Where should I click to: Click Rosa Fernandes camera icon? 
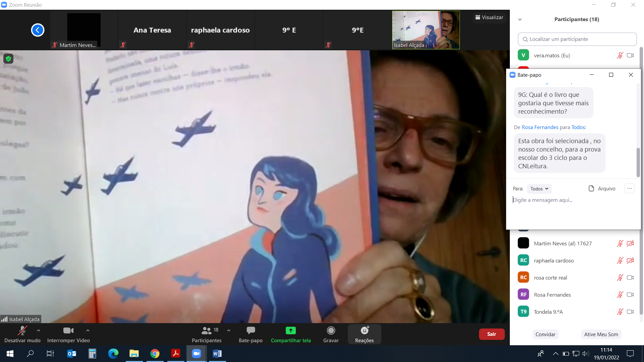630,295
